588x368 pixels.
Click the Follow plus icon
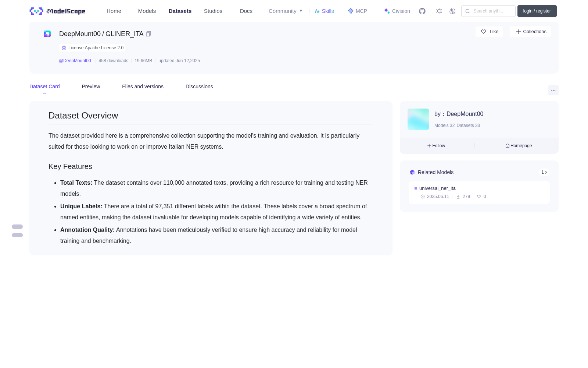(x=429, y=146)
